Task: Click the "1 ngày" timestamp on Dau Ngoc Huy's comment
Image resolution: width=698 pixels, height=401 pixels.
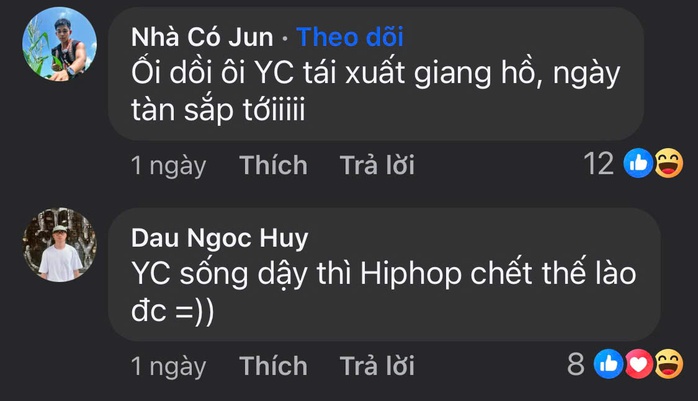Action: (x=168, y=366)
